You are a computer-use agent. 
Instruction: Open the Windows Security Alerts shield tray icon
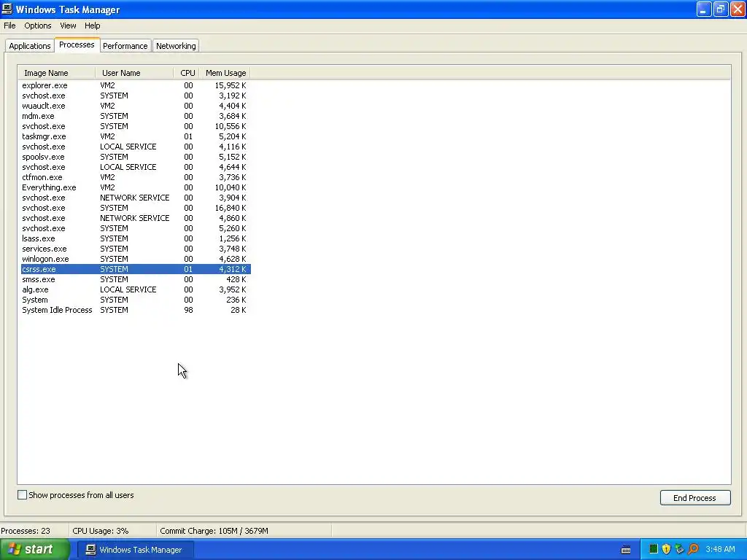click(x=666, y=549)
